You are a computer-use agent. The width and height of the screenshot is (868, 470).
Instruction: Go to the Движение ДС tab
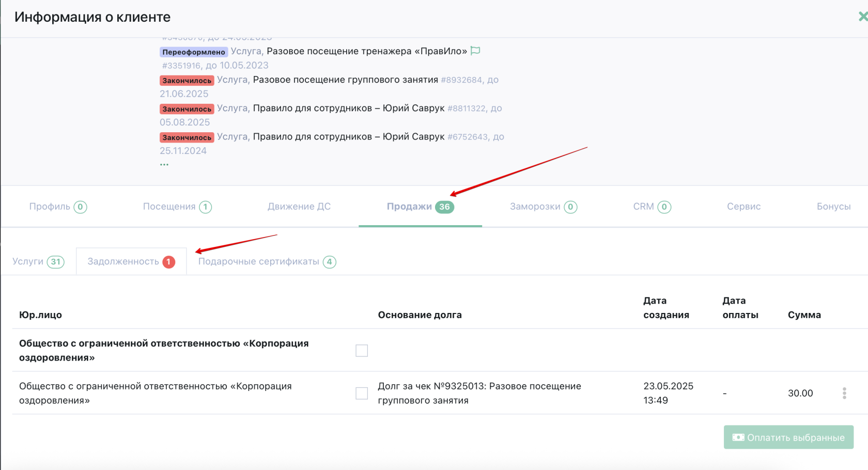[299, 207]
